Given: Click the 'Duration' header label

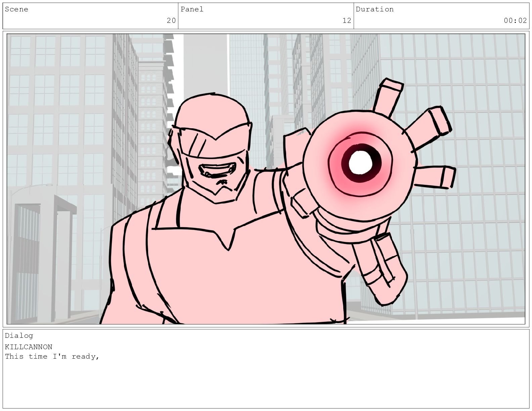Looking at the screenshot, I should coord(375,9).
